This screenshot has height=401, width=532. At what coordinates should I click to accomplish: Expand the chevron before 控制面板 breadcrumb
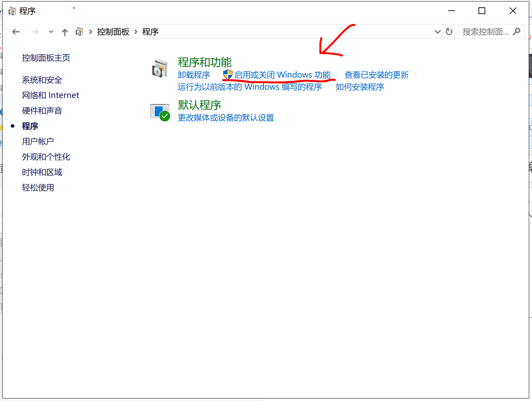click(91, 32)
